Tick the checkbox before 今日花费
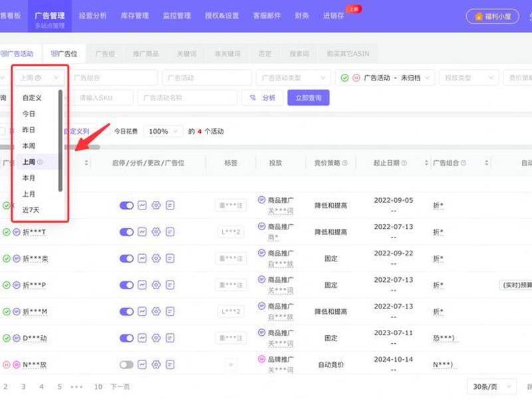The height and width of the screenshot is (399, 532). 107,131
